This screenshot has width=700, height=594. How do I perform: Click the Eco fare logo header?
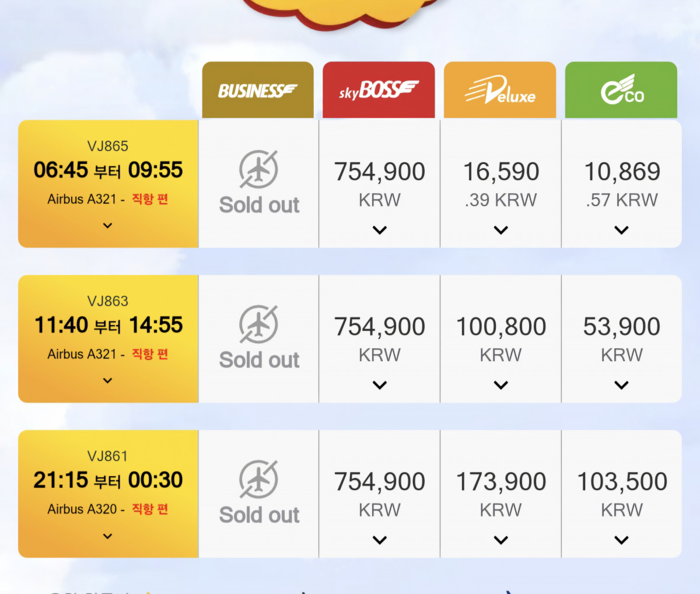click(621, 90)
